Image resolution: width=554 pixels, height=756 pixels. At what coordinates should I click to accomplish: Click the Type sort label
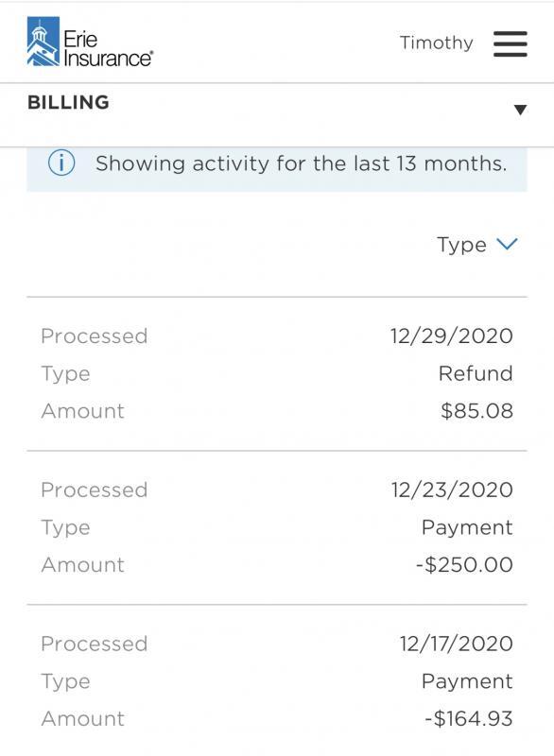coord(461,245)
